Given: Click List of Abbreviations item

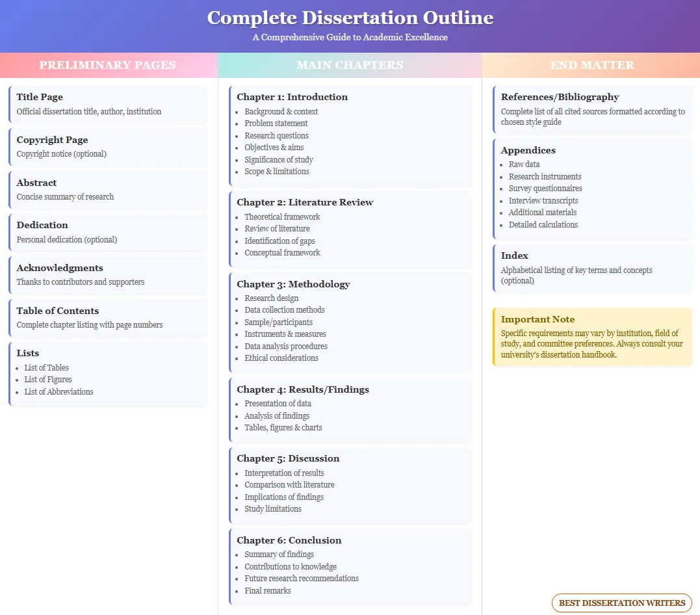Looking at the screenshot, I should tap(59, 392).
